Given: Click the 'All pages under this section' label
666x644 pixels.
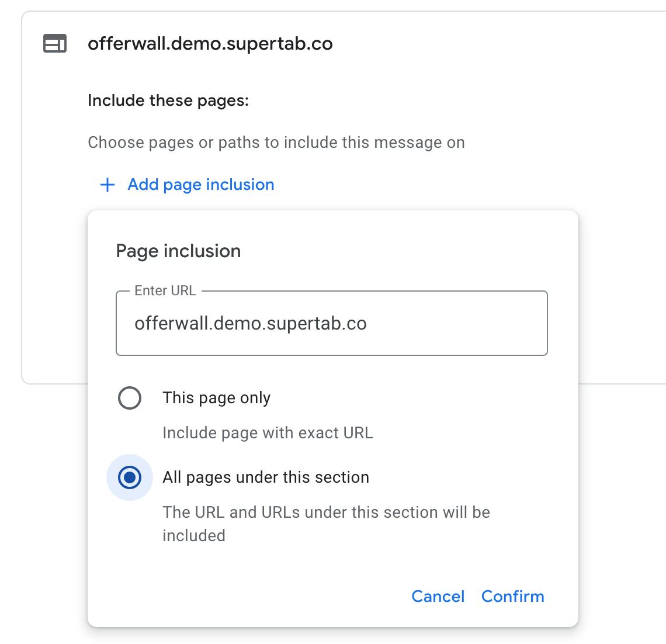Looking at the screenshot, I should point(266,477).
